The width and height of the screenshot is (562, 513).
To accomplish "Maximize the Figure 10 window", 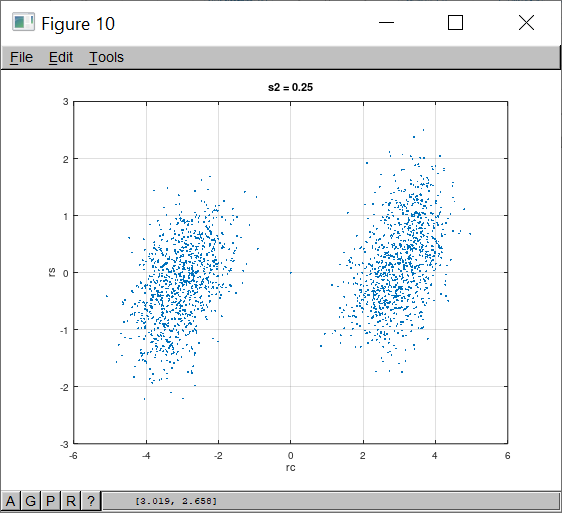I will click(455, 23).
